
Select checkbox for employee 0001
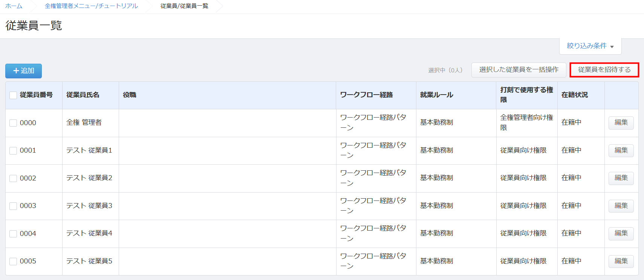13,151
